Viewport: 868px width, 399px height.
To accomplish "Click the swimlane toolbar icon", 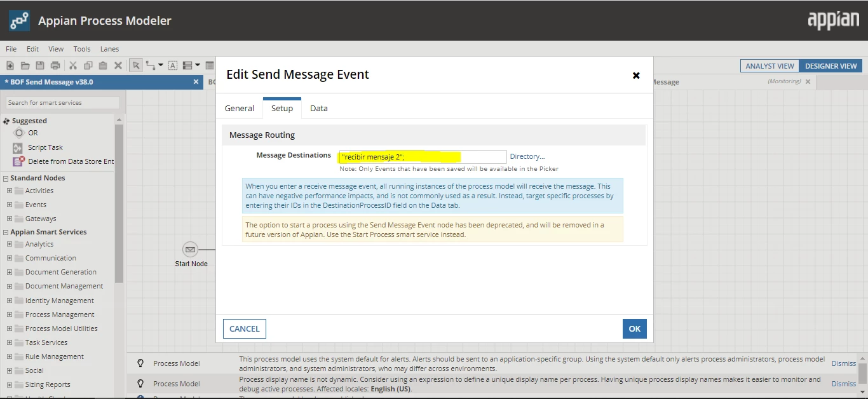I will (x=187, y=65).
